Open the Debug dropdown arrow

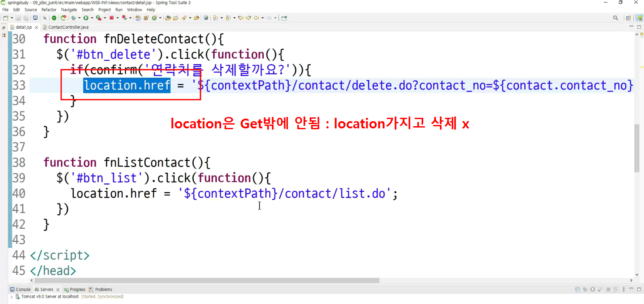[79, 18]
